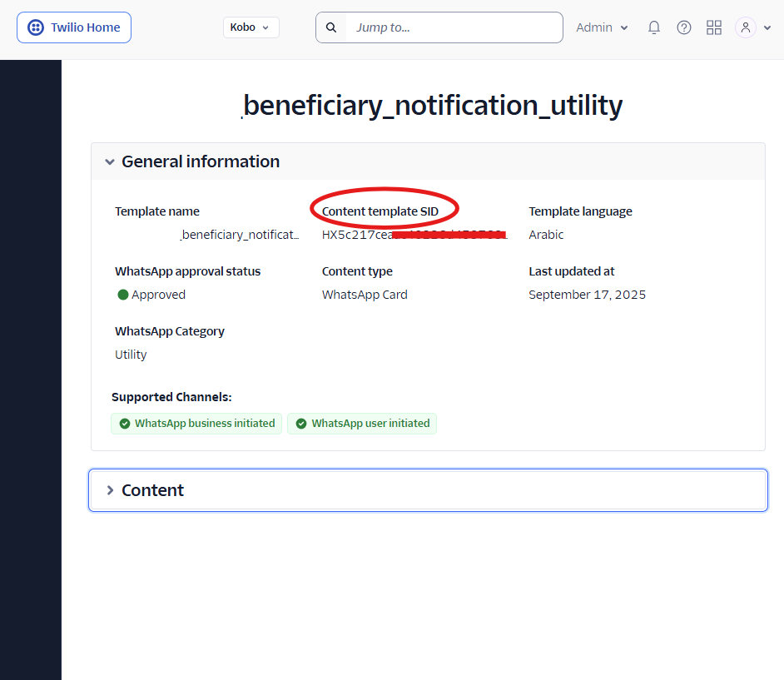Click the WhatsApp user initiated checkmark icon

[x=301, y=424]
